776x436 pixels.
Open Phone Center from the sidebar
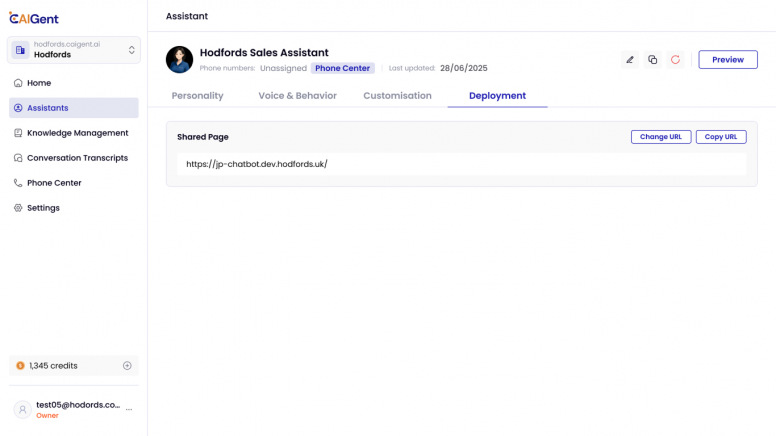coord(54,183)
